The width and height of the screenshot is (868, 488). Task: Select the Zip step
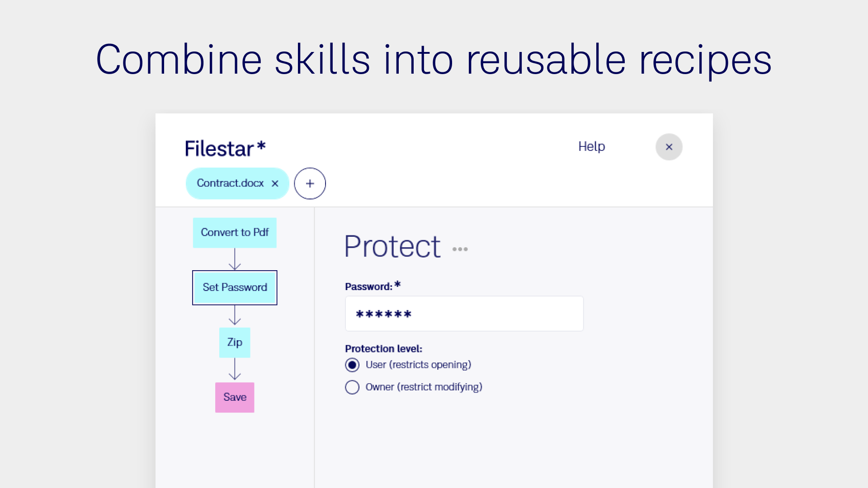[x=235, y=342]
